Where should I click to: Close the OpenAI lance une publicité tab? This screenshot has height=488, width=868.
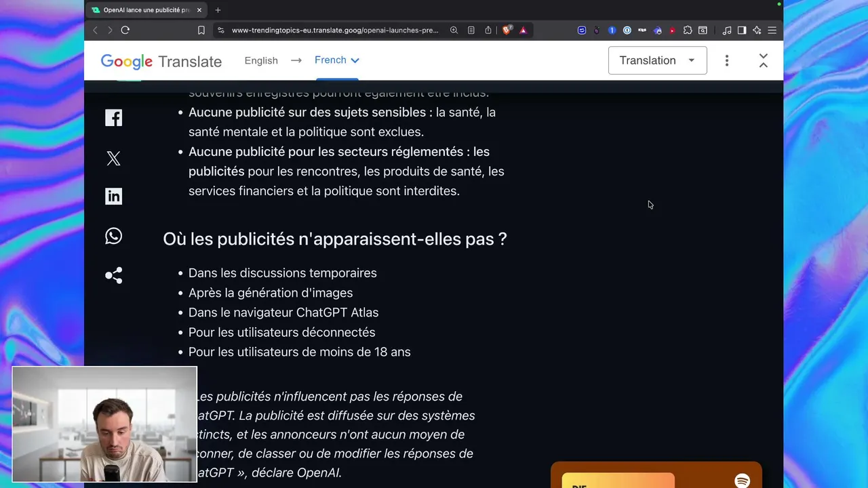click(199, 10)
